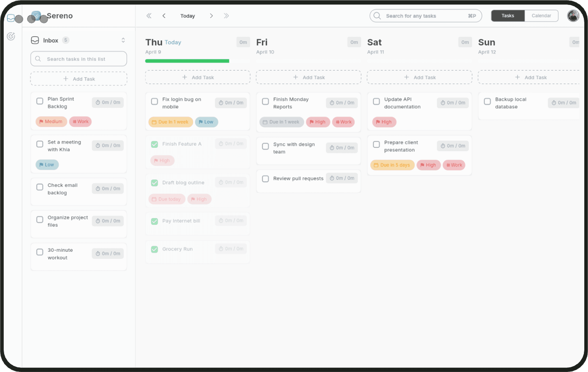Viewport: 588px width, 372px height.
Task: Click the timer icon on Plan Sprint Backlog task
Action: click(98, 102)
